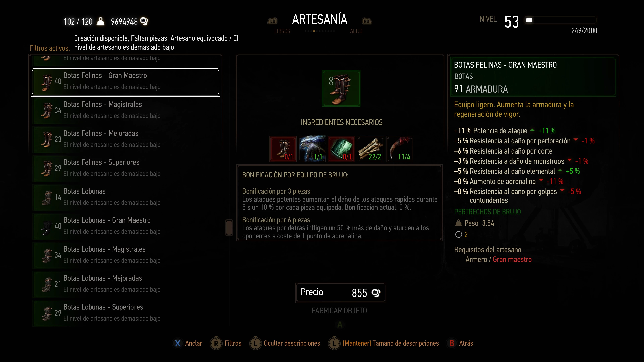This screenshot has width=644, height=362.
Task: Select the red claw ingredient 11/4
Action: (399, 149)
